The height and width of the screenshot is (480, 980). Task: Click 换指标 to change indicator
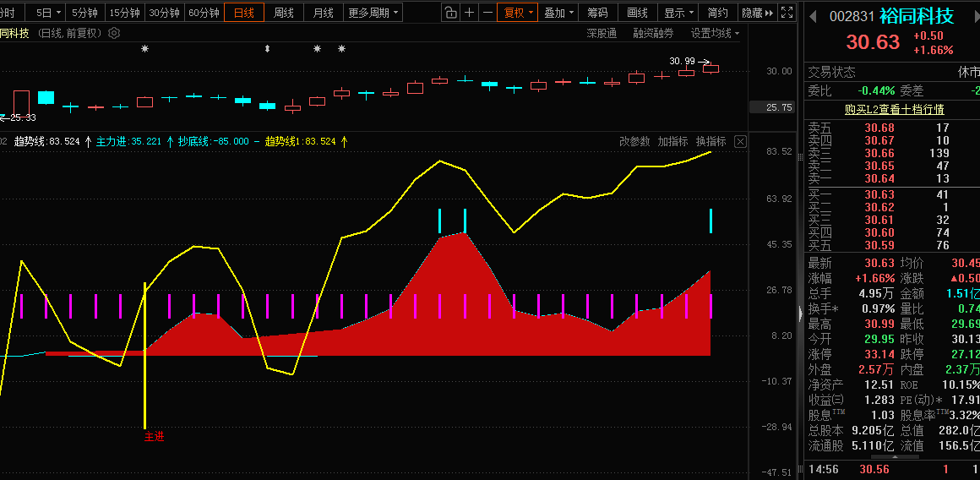[x=710, y=142]
